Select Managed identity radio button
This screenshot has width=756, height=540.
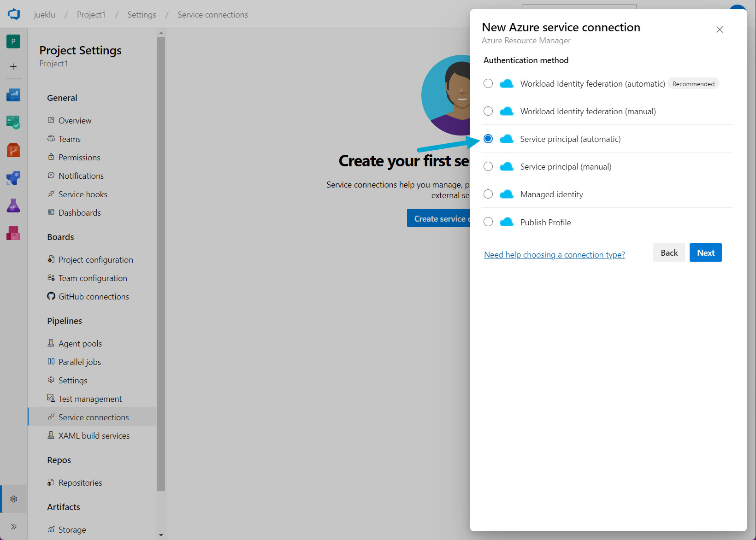click(x=488, y=194)
